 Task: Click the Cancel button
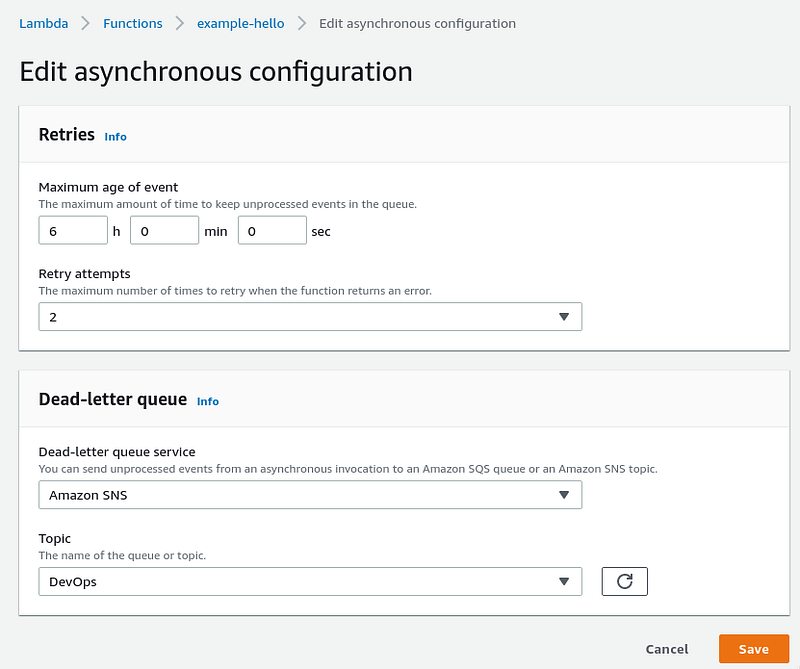point(667,649)
